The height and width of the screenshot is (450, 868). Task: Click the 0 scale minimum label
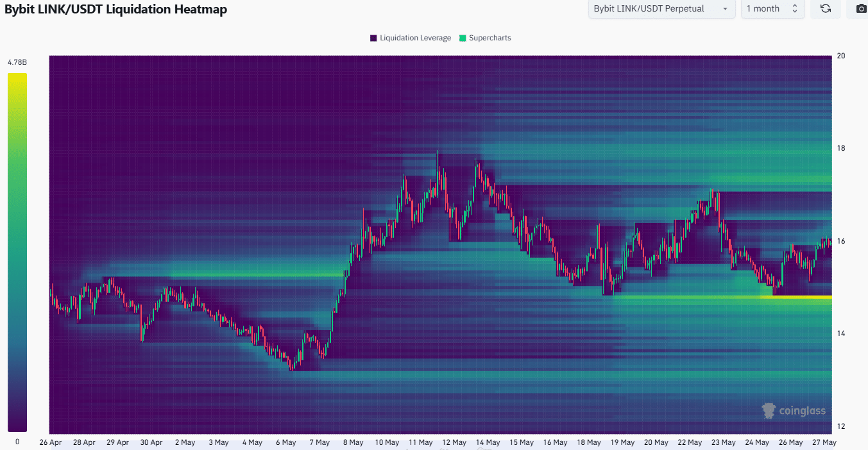point(17,442)
